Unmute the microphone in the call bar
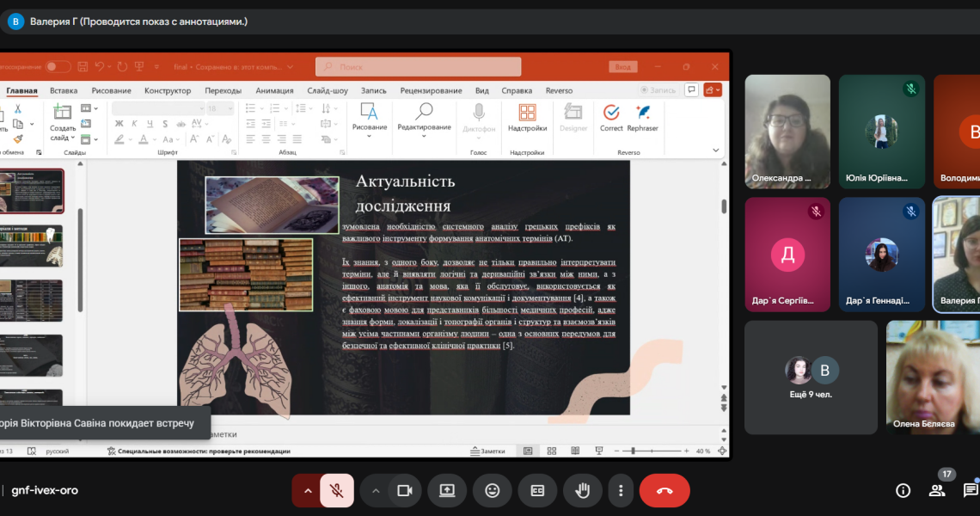Viewport: 980px width, 516px height. click(x=337, y=490)
